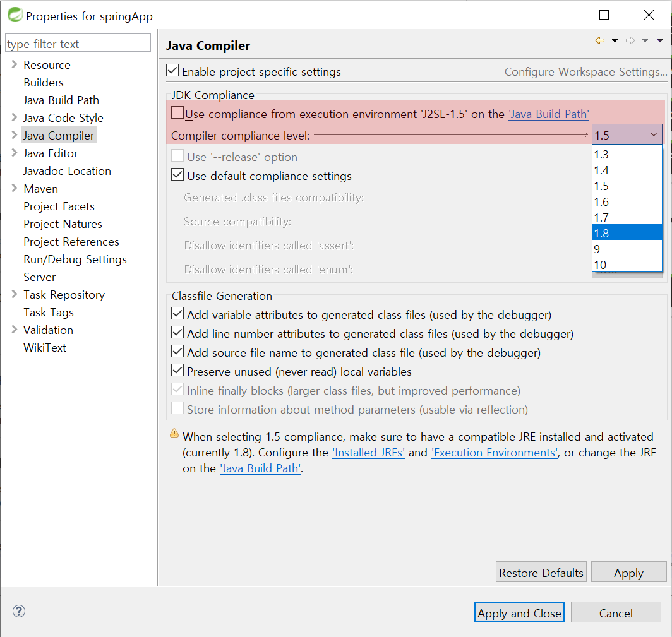The width and height of the screenshot is (672, 637).
Task: Select 1.3 from compliance level list
Action: tap(627, 154)
